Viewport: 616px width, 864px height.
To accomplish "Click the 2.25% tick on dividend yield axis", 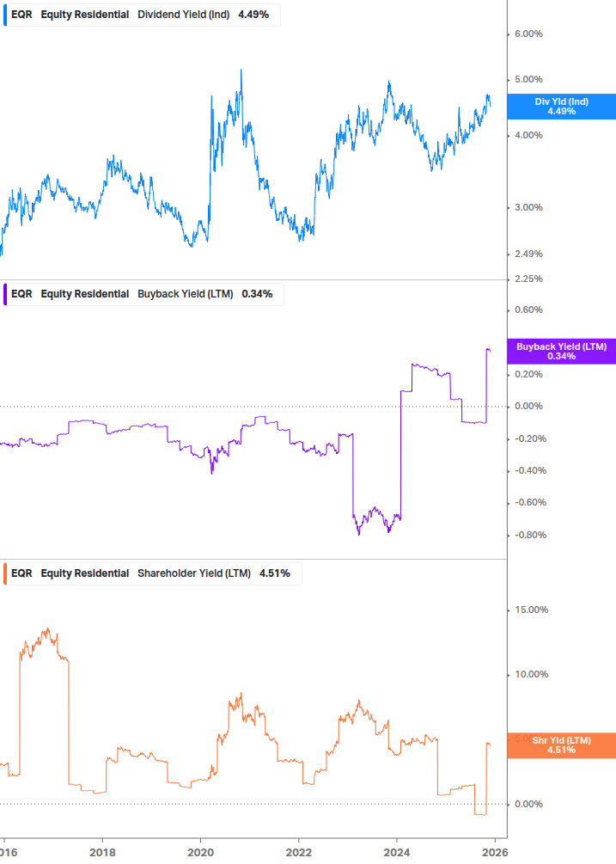I will pos(528,279).
